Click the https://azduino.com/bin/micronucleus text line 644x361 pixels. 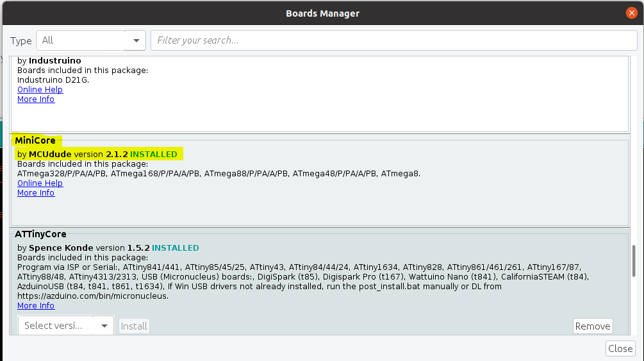(x=93, y=296)
